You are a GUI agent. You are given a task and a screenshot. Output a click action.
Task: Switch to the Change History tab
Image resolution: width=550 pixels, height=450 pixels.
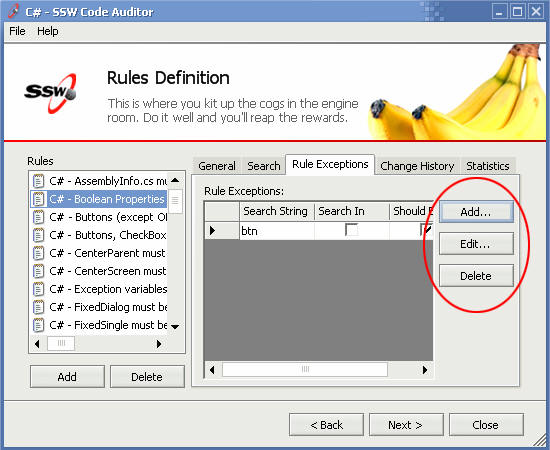(x=417, y=166)
